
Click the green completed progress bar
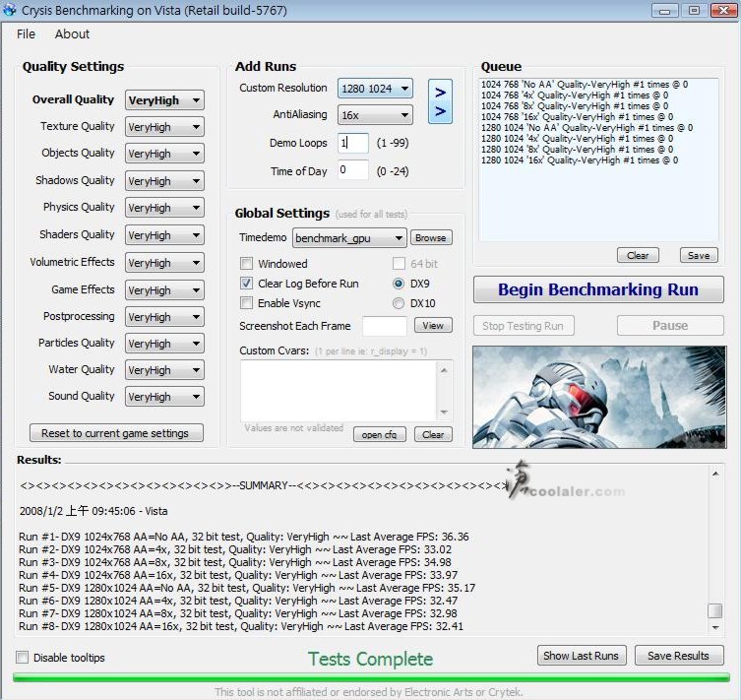click(x=371, y=677)
